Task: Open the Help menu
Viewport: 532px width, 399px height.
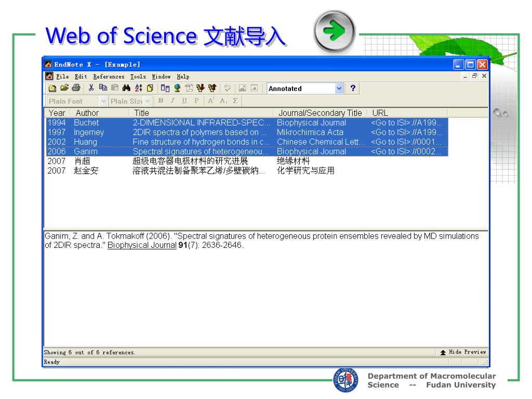Action: (183, 77)
